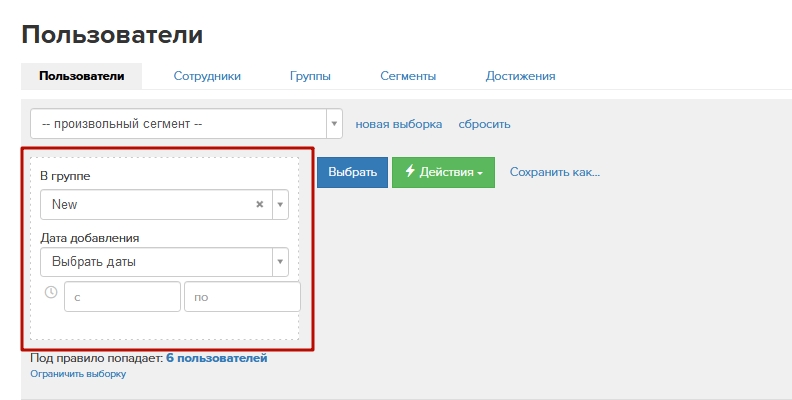Click the новая выборка link
This screenshot has width=792, height=400.
coord(398,125)
